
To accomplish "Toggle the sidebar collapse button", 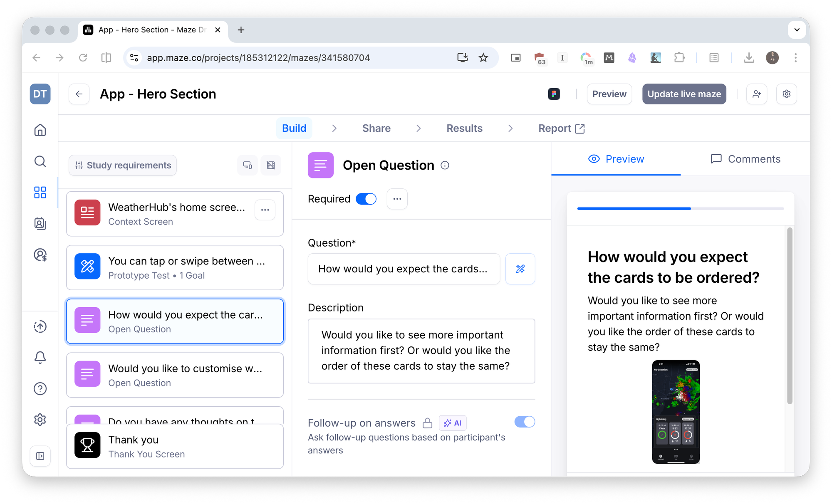I will click(x=40, y=456).
